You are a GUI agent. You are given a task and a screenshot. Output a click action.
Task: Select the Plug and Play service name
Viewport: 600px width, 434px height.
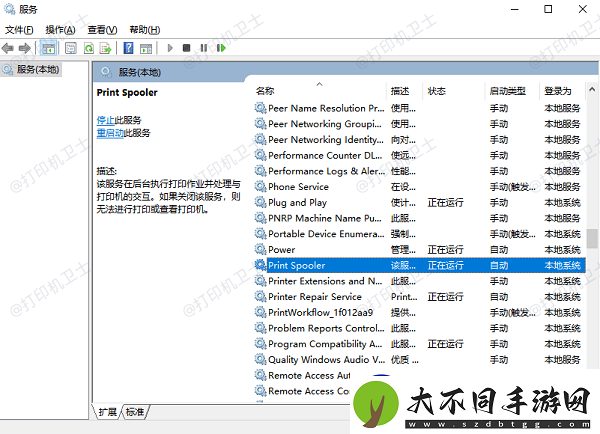(297, 202)
